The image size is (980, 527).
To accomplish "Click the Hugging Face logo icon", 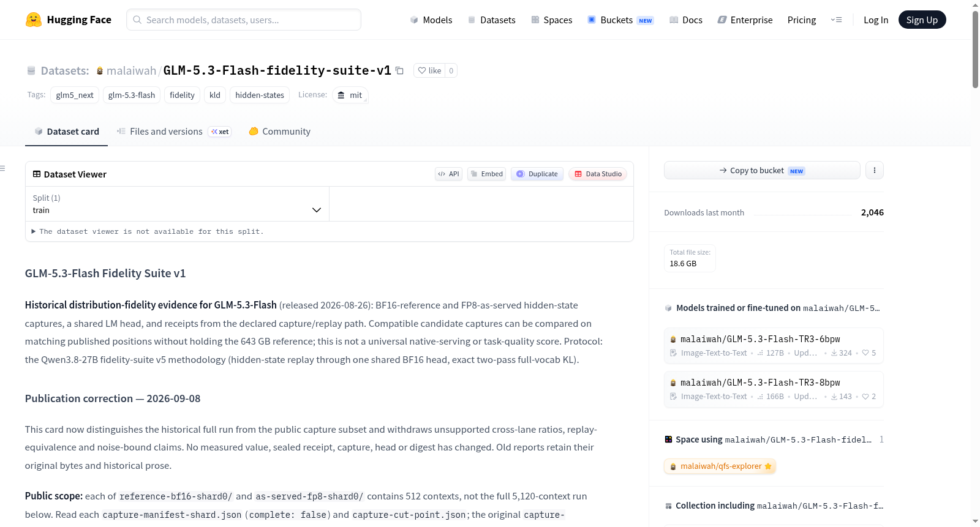I will (x=33, y=20).
